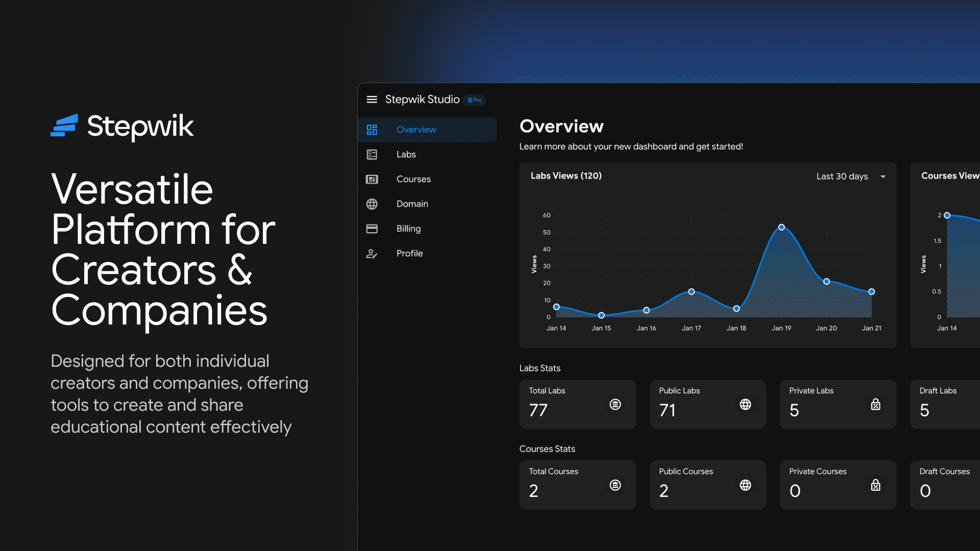Click the Jan 20 data point on Labs chart
The image size is (980, 551).
(x=826, y=282)
